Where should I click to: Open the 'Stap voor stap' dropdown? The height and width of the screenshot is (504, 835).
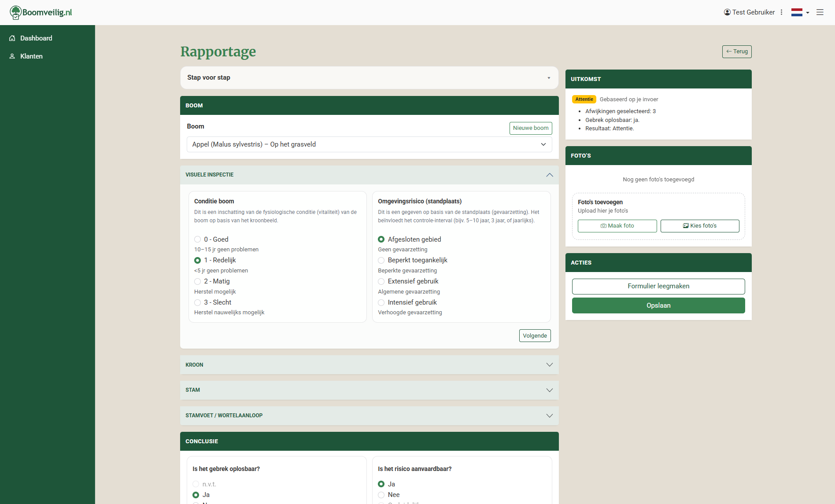pos(369,77)
